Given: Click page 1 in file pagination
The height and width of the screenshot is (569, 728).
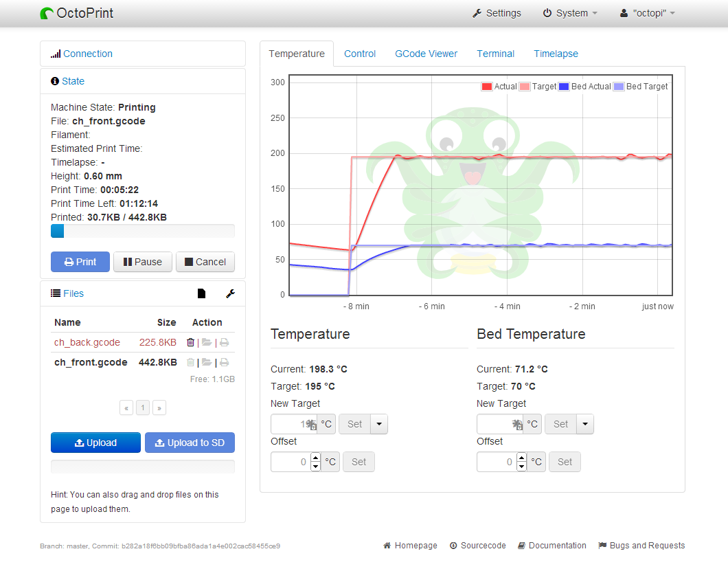Looking at the screenshot, I should tap(143, 408).
